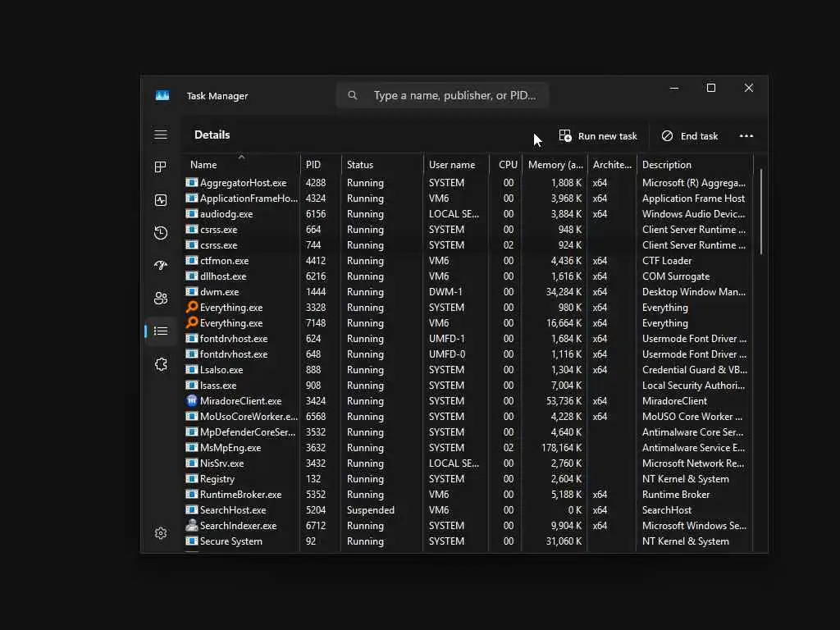Sort by Memory column header
This screenshot has height=630, width=840.
(555, 164)
